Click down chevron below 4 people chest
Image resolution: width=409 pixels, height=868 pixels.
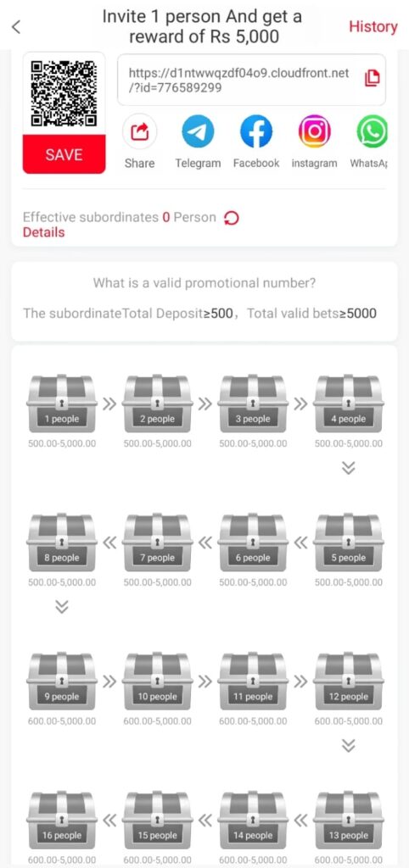348,468
